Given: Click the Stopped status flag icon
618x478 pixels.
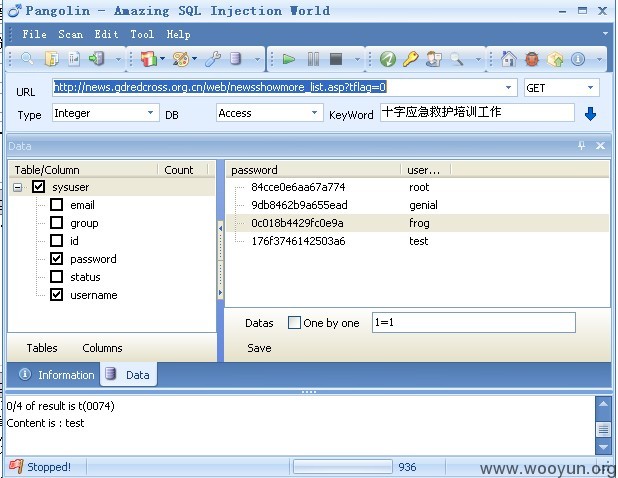Looking at the screenshot, I should [16, 467].
